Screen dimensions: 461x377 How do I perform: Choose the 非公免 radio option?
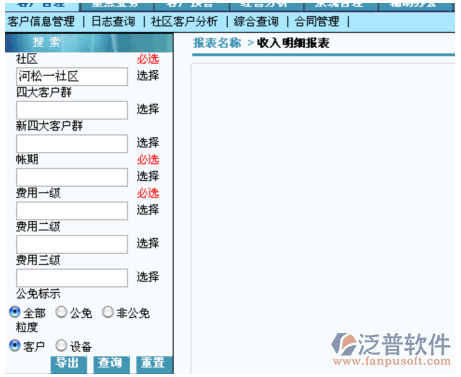[x=108, y=312]
